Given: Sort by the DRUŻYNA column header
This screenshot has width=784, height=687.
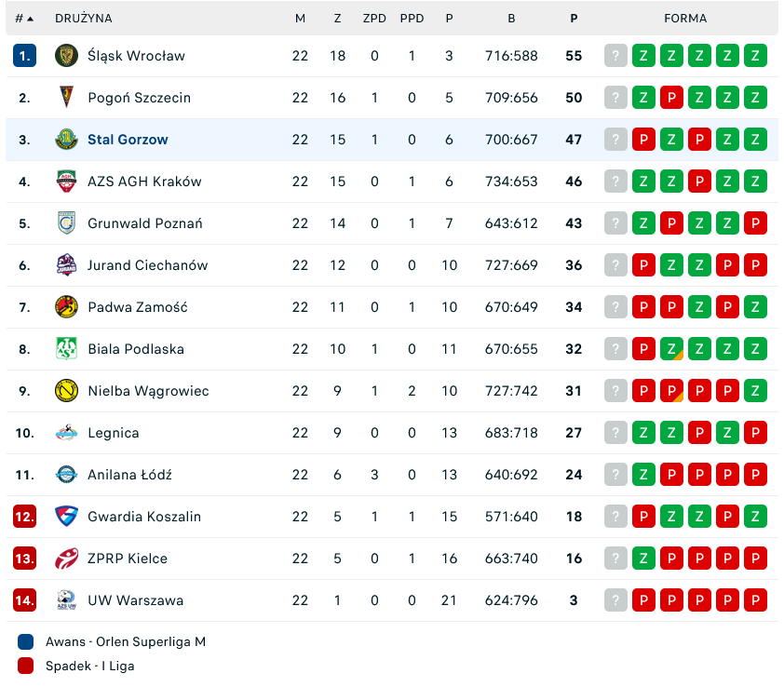Looking at the screenshot, I should [84, 19].
